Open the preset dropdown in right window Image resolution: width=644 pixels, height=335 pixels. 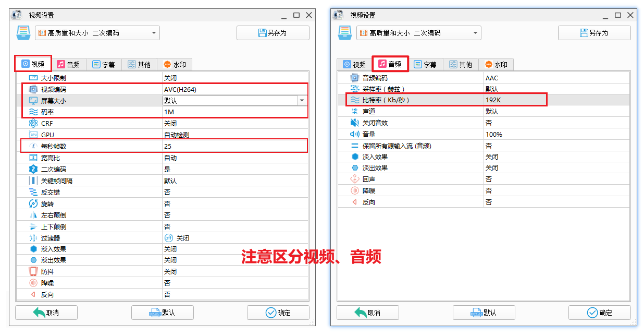pyautogui.click(x=419, y=33)
